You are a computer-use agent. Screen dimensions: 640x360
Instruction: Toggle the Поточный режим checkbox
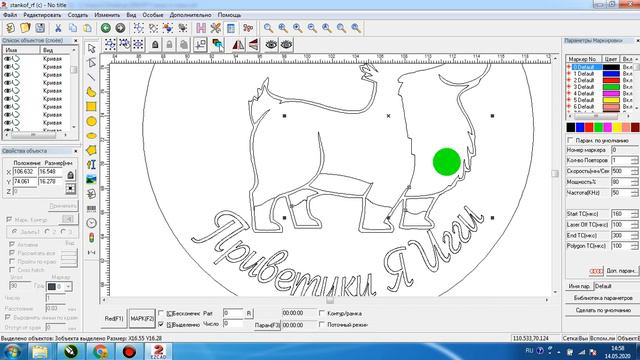tap(322, 324)
